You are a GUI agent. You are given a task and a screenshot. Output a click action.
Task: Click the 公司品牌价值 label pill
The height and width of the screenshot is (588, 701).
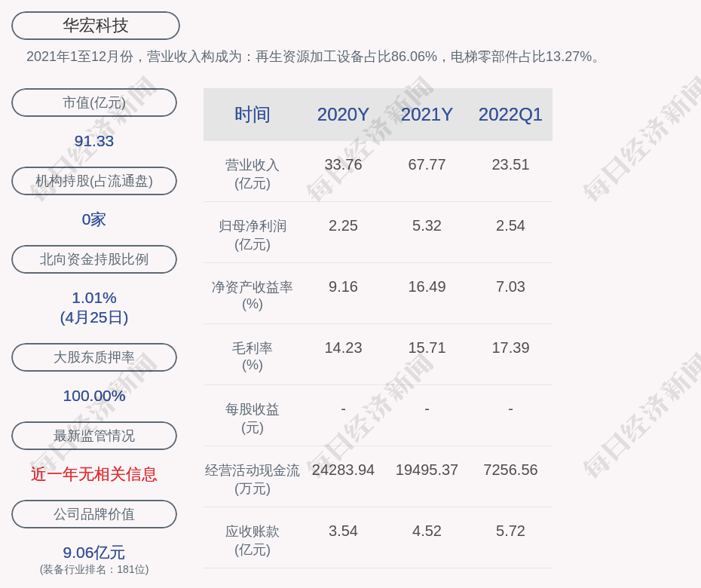94,514
